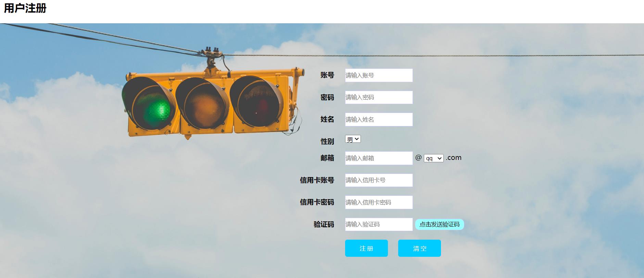
Task: Select the 验证码 verification code input
Action: click(379, 224)
